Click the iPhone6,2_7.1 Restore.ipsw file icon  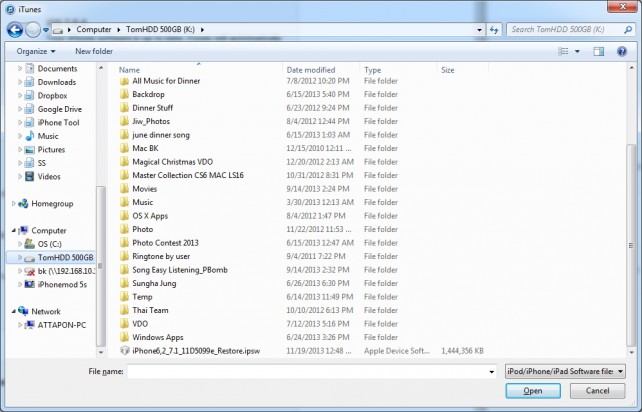[124, 351]
